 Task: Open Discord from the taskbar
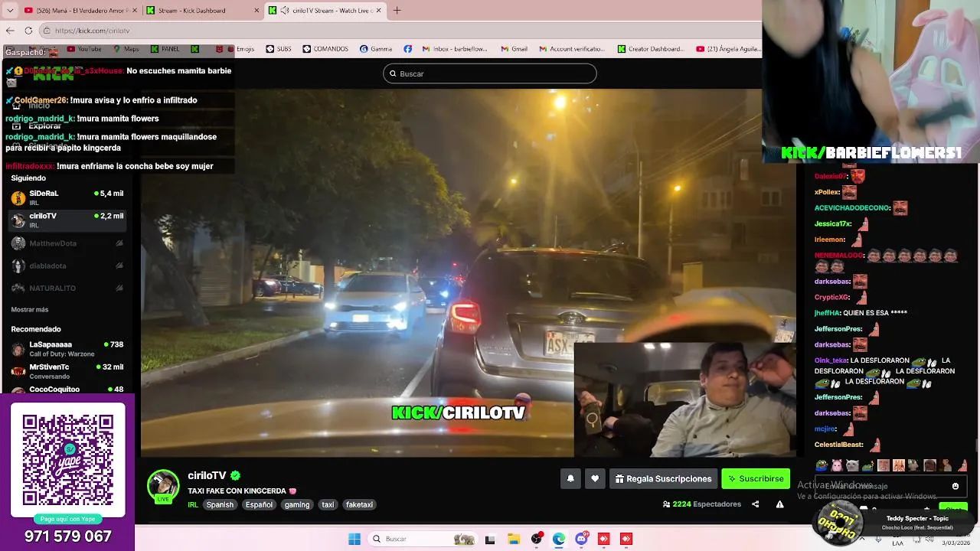(x=582, y=539)
